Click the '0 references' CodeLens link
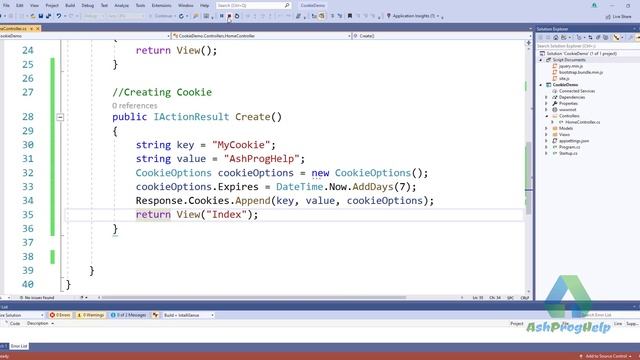 [x=134, y=106]
